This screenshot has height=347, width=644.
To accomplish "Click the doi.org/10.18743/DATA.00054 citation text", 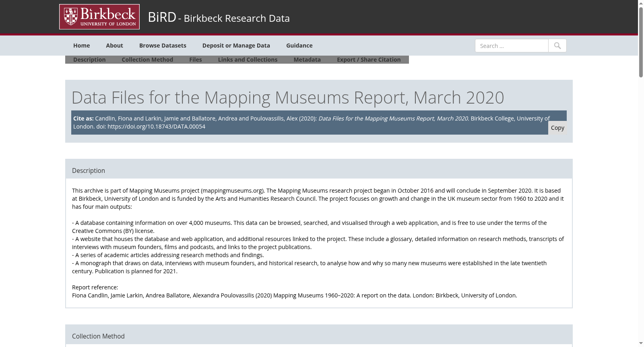I will (x=156, y=127).
